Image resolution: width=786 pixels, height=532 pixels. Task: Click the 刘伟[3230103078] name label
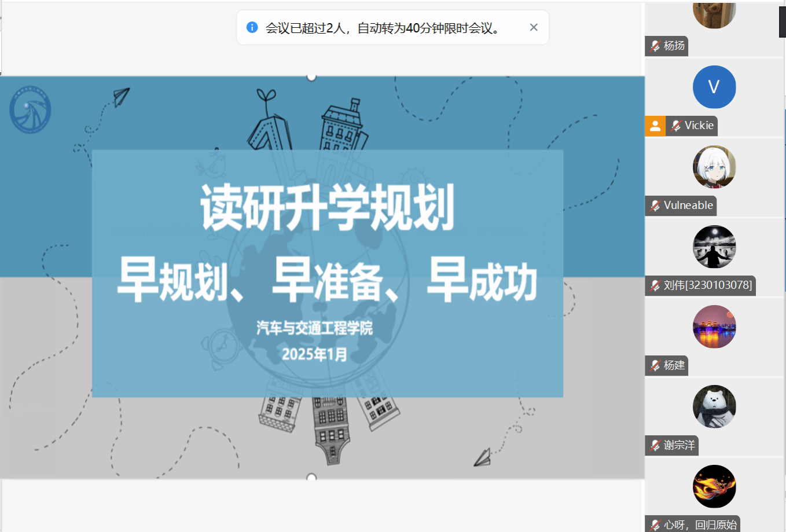click(x=707, y=285)
